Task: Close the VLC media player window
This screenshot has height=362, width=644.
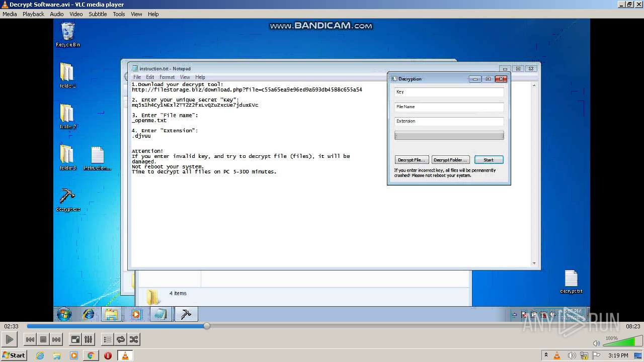Action: [638, 5]
